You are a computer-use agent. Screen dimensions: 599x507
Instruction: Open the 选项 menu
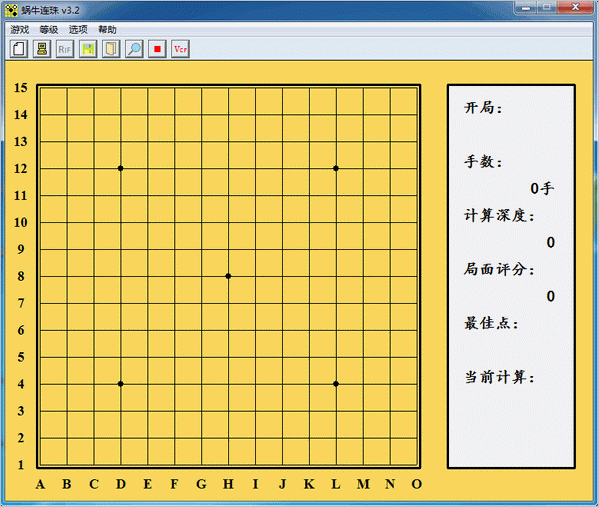click(78, 29)
